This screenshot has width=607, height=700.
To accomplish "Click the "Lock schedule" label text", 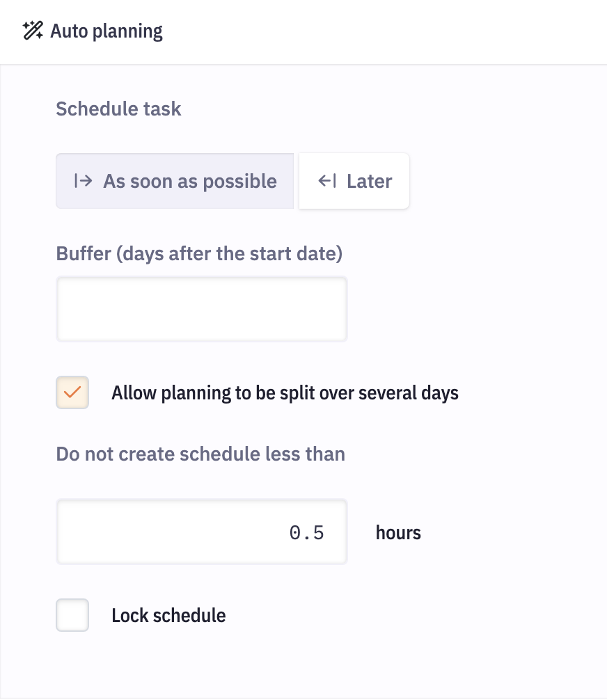I will [x=168, y=616].
